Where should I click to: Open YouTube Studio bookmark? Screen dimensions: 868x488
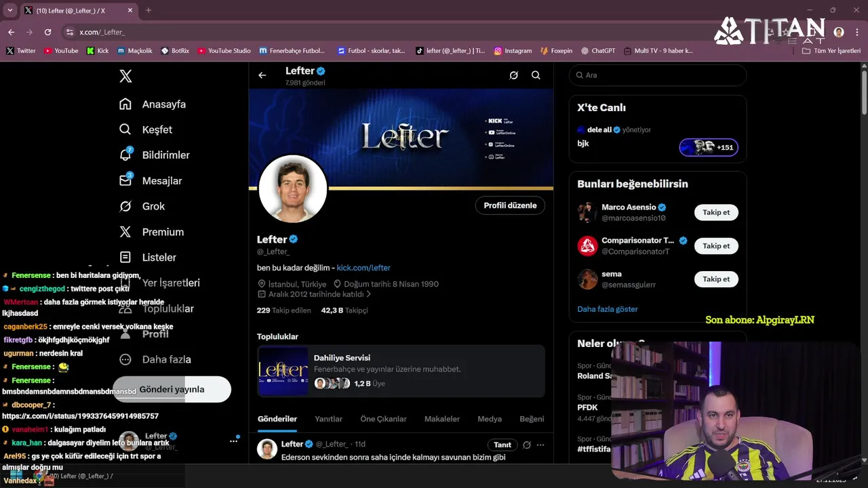224,51
